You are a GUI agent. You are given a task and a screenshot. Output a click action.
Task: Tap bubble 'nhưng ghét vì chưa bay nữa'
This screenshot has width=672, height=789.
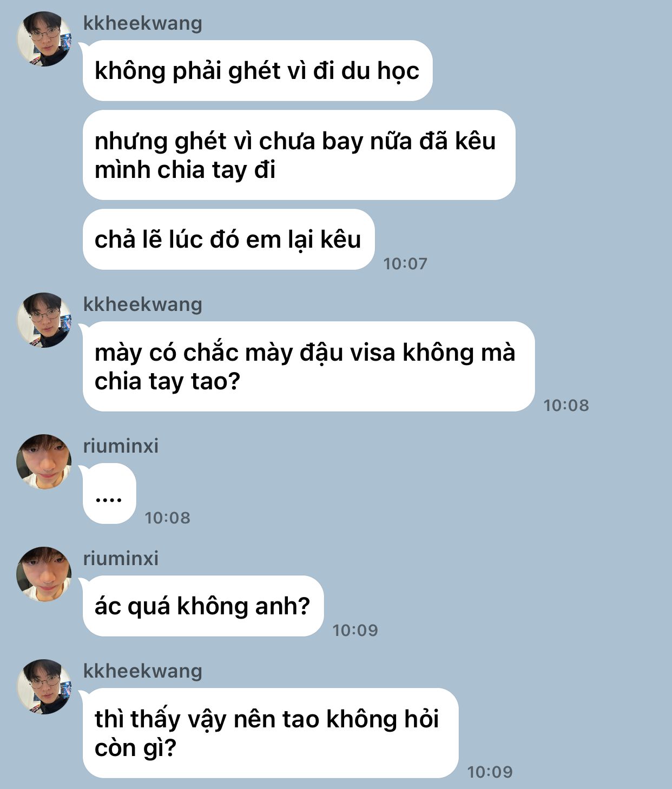point(299,155)
